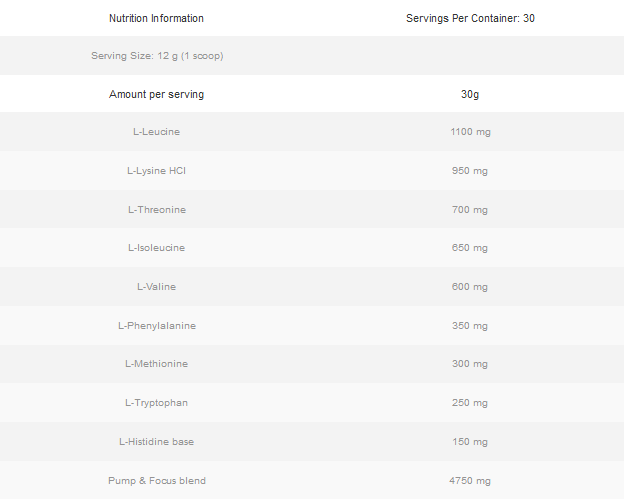Viewport: 624px width, 499px height.
Task: Click the 1100 mg value
Action: (x=470, y=132)
